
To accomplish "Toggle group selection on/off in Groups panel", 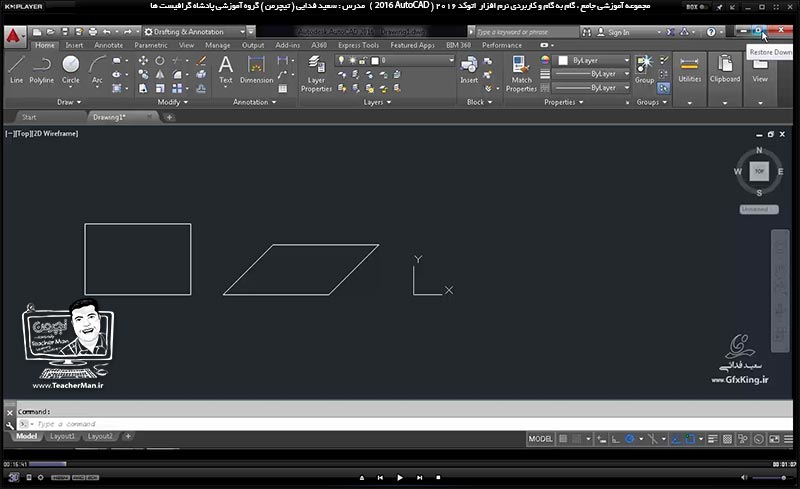I will pos(663,88).
